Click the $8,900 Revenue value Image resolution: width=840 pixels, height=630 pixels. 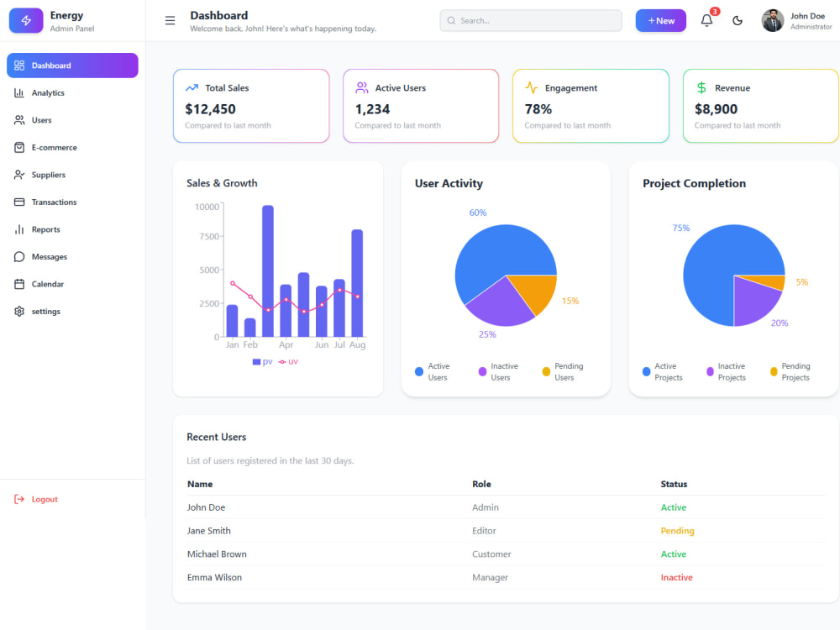(717, 109)
